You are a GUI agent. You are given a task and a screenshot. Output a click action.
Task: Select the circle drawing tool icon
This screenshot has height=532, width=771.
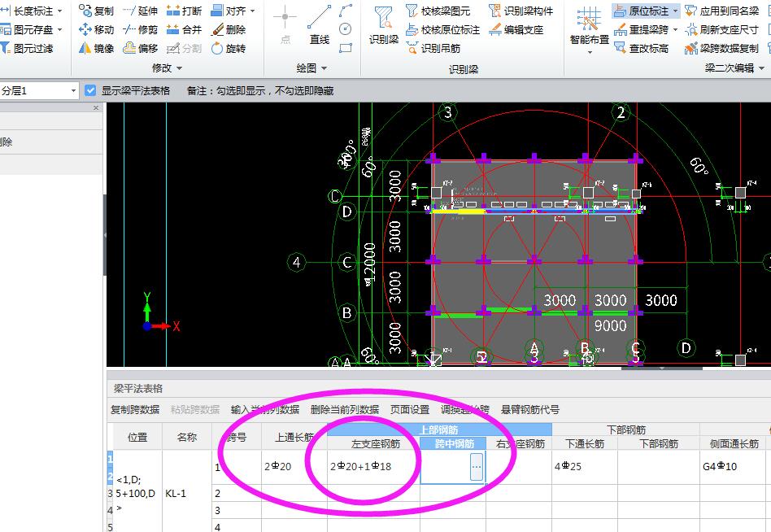tap(346, 29)
